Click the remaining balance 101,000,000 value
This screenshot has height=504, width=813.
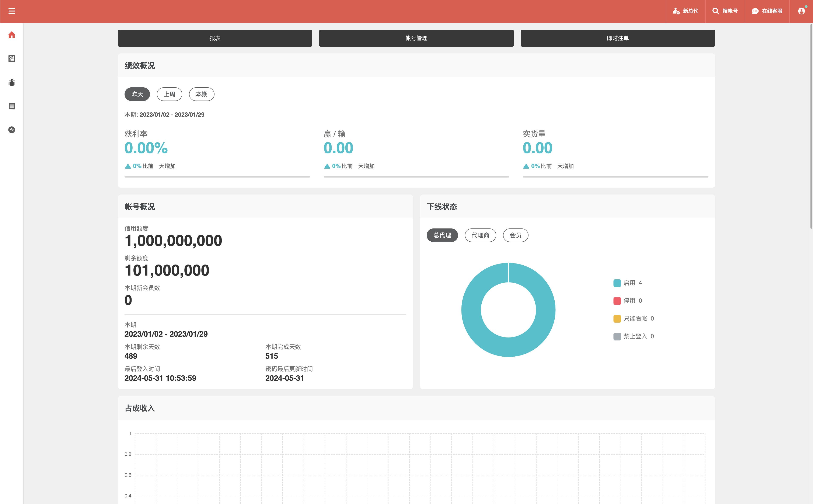click(167, 271)
